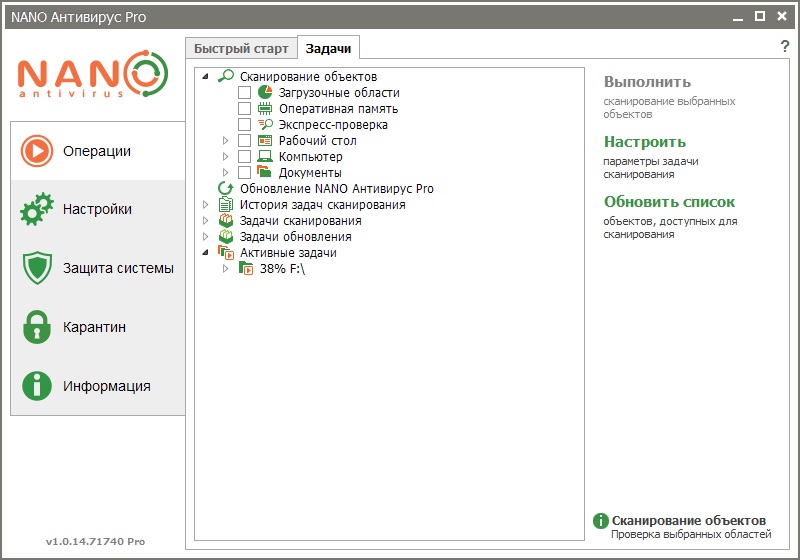The image size is (800, 560).
Task: Click the Активные задачи icon
Action: [226, 252]
